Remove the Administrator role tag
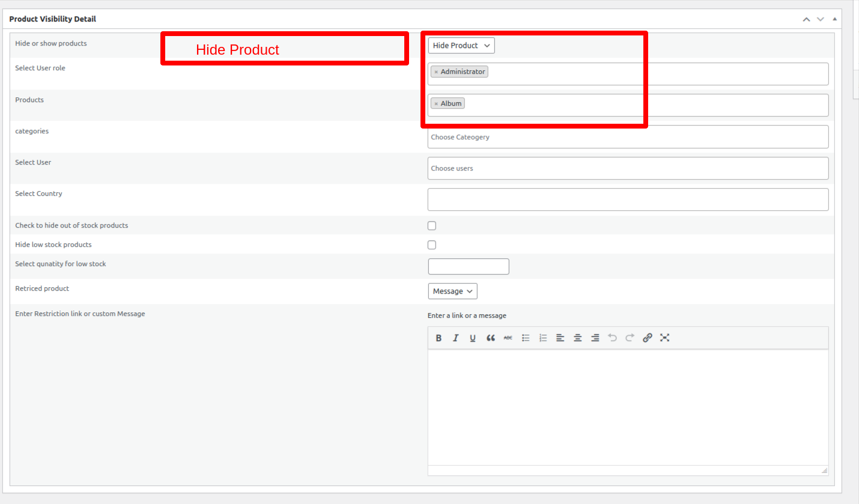859x504 pixels. (x=436, y=72)
